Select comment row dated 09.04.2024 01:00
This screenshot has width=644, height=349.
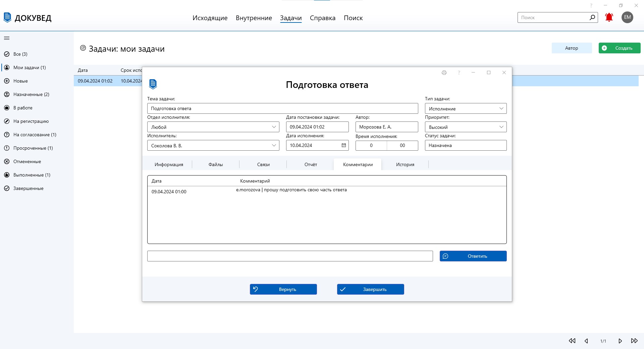pos(327,191)
